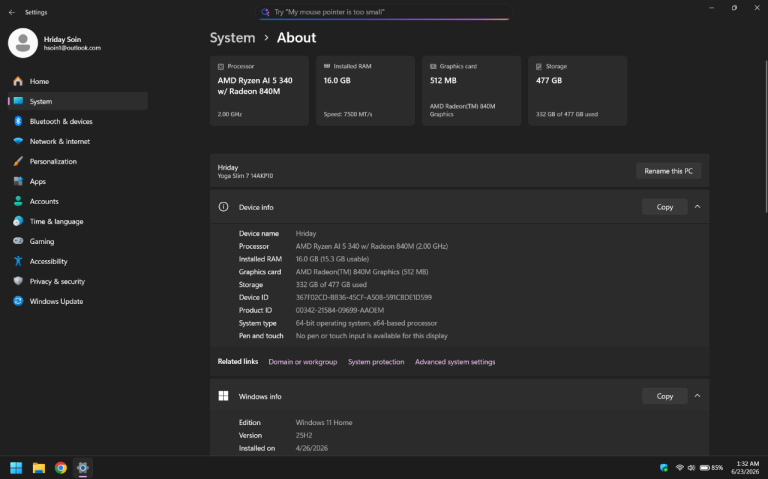
Task: Click the Storage 477 GB card
Action: pos(577,91)
